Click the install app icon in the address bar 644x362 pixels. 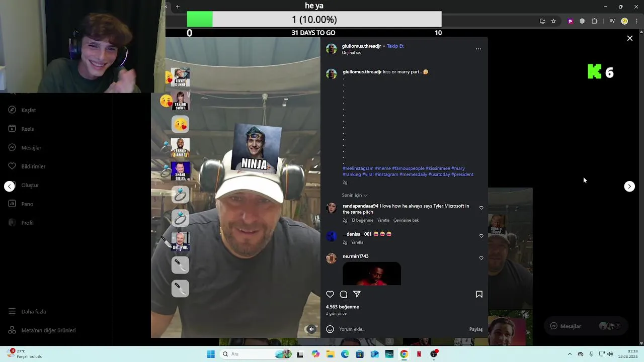(542, 21)
